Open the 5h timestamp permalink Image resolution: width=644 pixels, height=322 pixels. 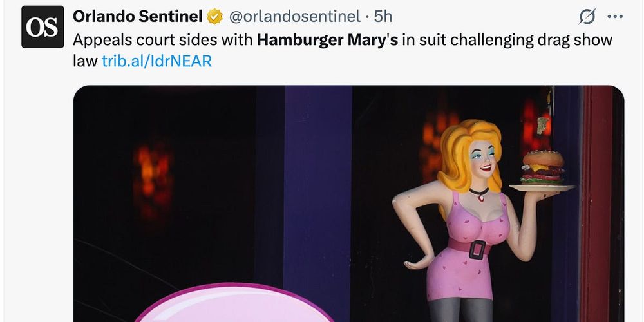tap(383, 17)
